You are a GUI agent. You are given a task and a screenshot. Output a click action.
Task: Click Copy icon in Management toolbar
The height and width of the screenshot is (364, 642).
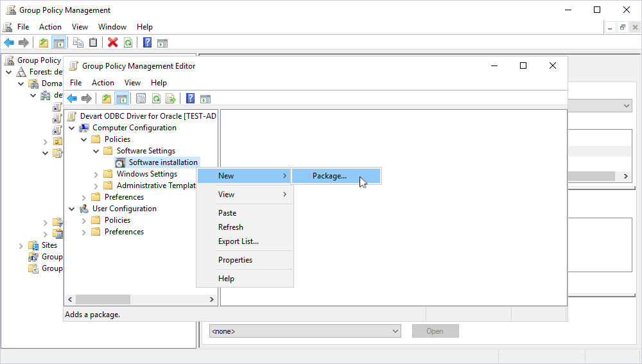pyautogui.click(x=78, y=42)
